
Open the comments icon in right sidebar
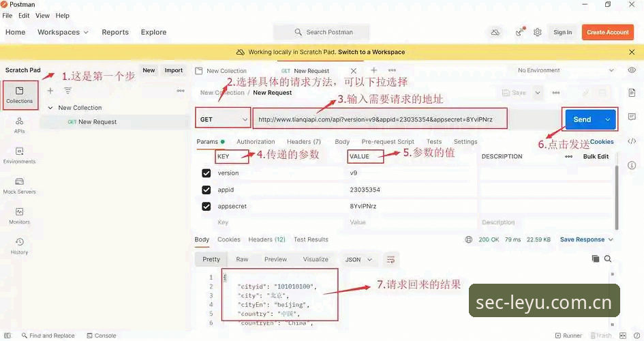[x=632, y=117]
